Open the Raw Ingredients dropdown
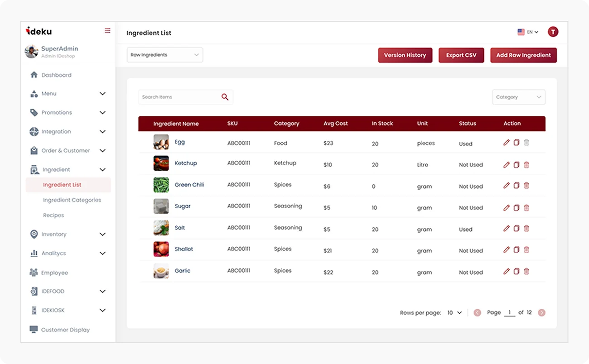 [x=165, y=55]
